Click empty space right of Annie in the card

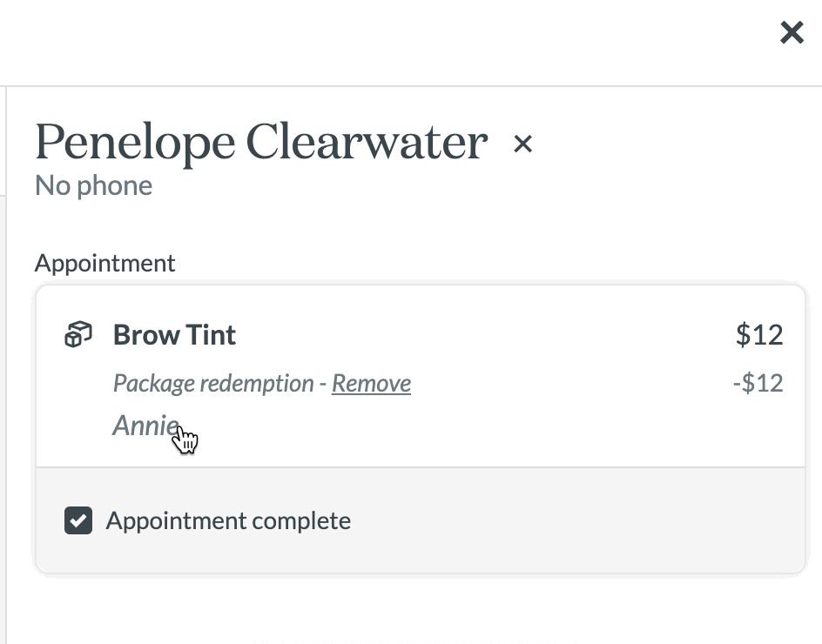point(472,426)
